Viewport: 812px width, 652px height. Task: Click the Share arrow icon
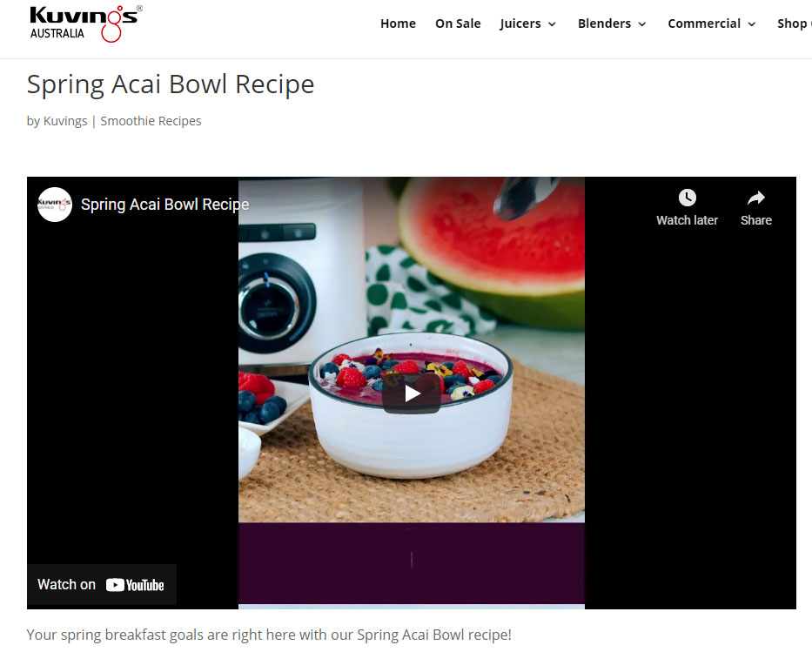pyautogui.click(x=755, y=198)
